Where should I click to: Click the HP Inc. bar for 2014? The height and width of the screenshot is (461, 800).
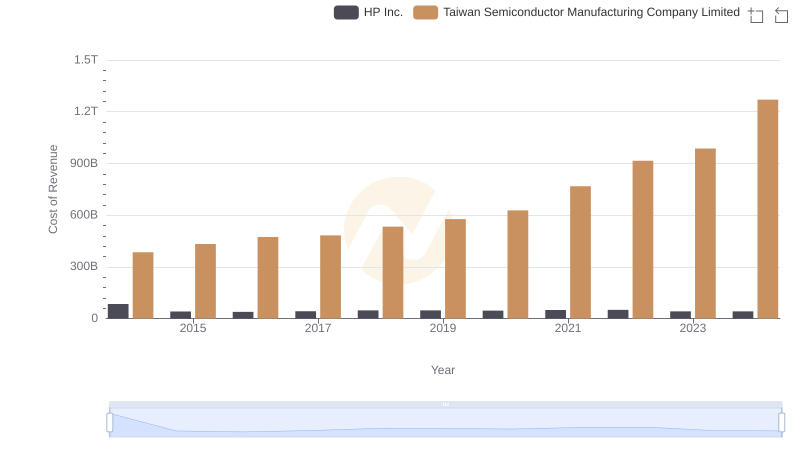click(x=118, y=311)
